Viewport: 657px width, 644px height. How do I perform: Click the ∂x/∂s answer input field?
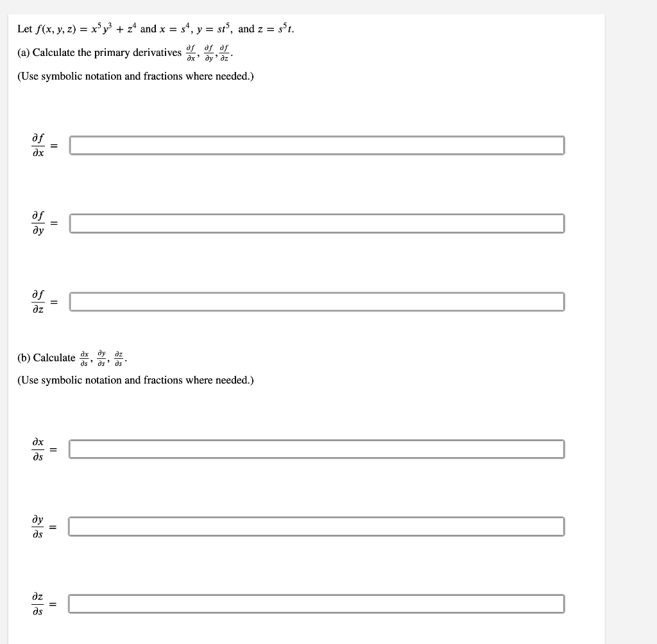318,449
